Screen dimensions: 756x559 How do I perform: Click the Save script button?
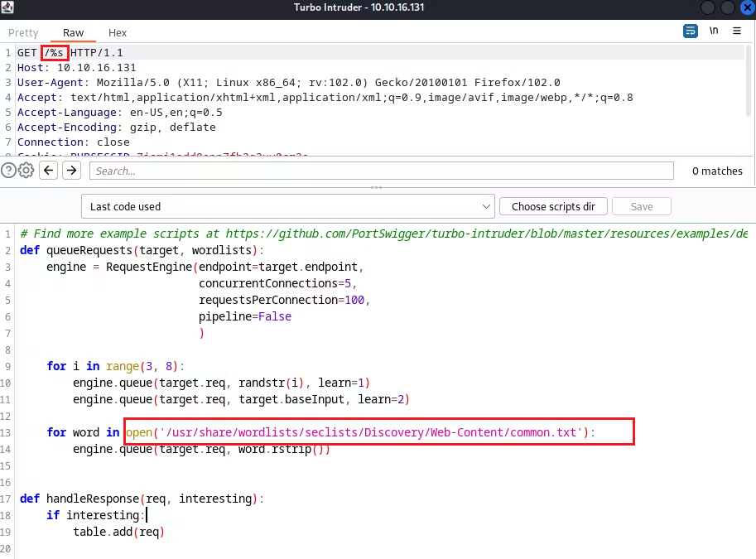pos(642,206)
